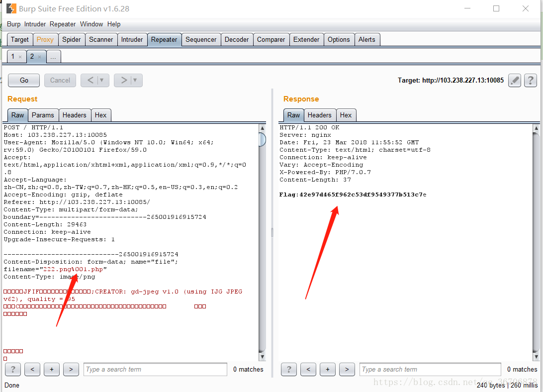Image resolution: width=543 pixels, height=392 pixels.
Task: Open the Window menu
Action: pos(91,24)
